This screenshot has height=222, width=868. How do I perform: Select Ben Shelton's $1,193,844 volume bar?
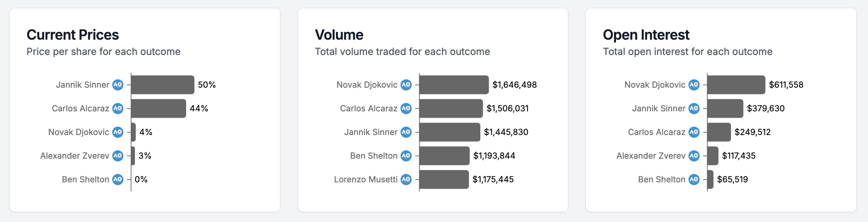tap(444, 156)
